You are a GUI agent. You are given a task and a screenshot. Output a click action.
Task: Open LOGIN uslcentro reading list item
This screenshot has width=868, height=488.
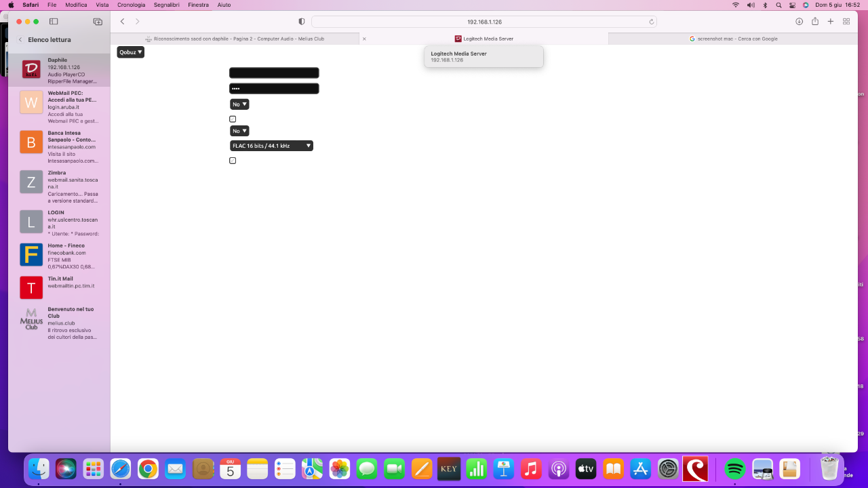(59, 223)
